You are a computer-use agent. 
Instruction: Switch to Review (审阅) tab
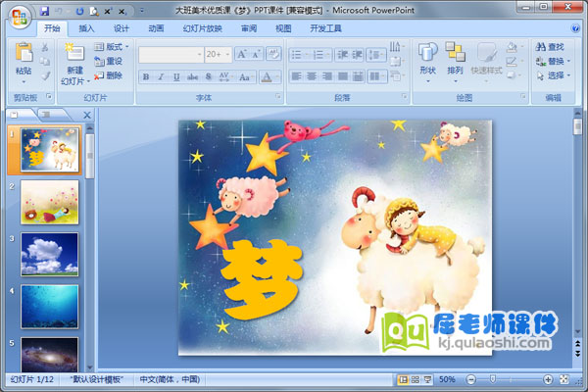249,28
